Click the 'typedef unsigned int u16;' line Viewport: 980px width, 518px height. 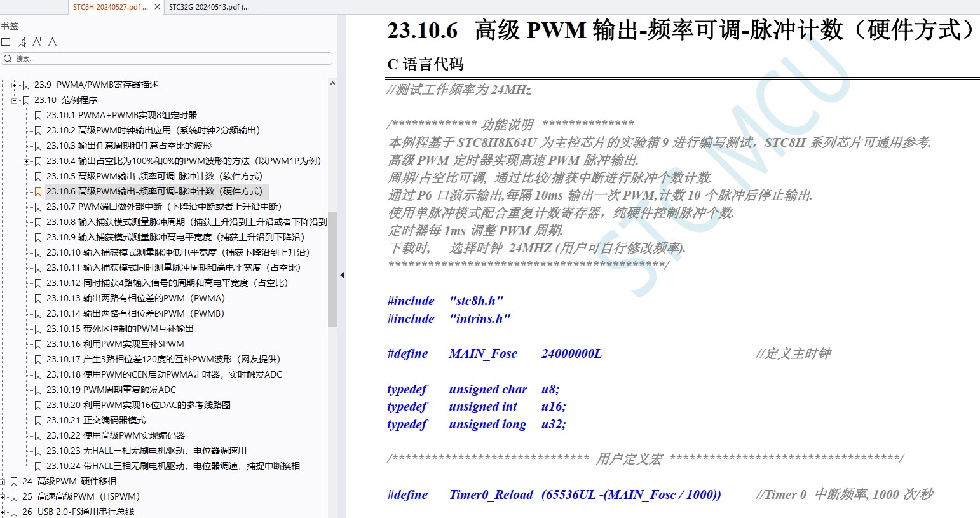pyautogui.click(x=477, y=406)
